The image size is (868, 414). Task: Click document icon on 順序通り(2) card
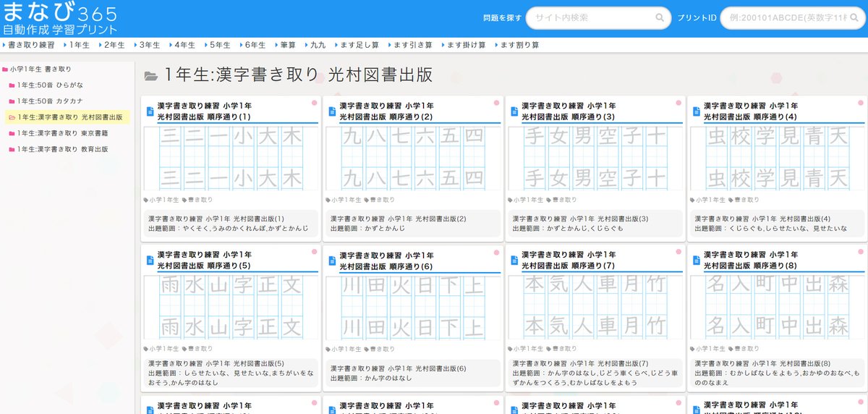pyautogui.click(x=333, y=111)
